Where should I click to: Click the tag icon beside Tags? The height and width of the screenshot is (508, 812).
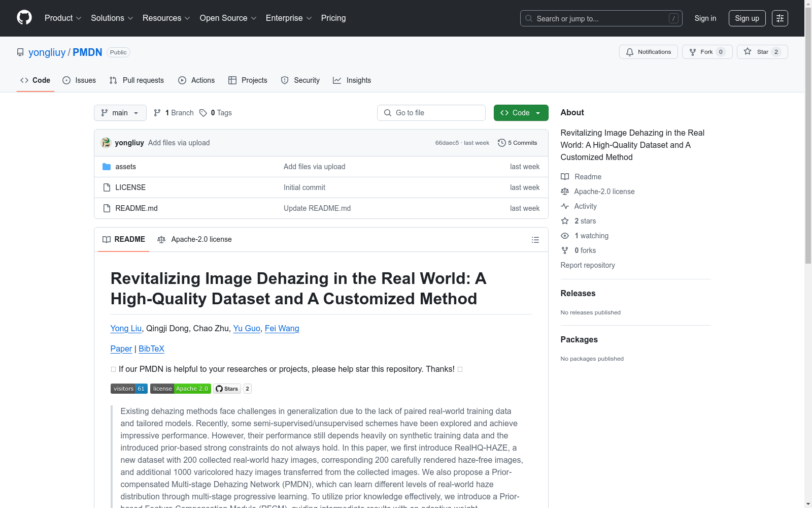(x=203, y=113)
